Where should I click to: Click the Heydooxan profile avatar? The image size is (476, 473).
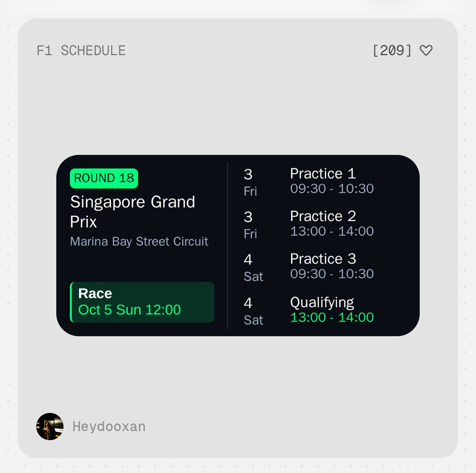pos(50,427)
